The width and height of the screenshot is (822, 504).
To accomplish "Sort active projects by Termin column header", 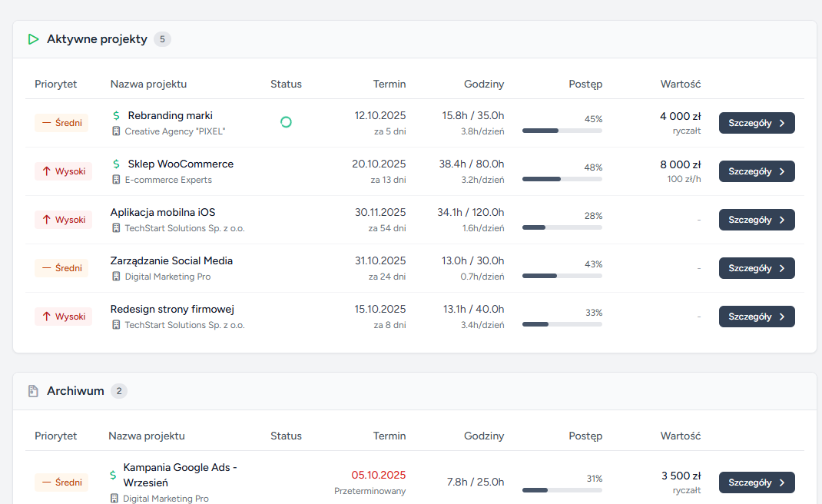I will [389, 84].
